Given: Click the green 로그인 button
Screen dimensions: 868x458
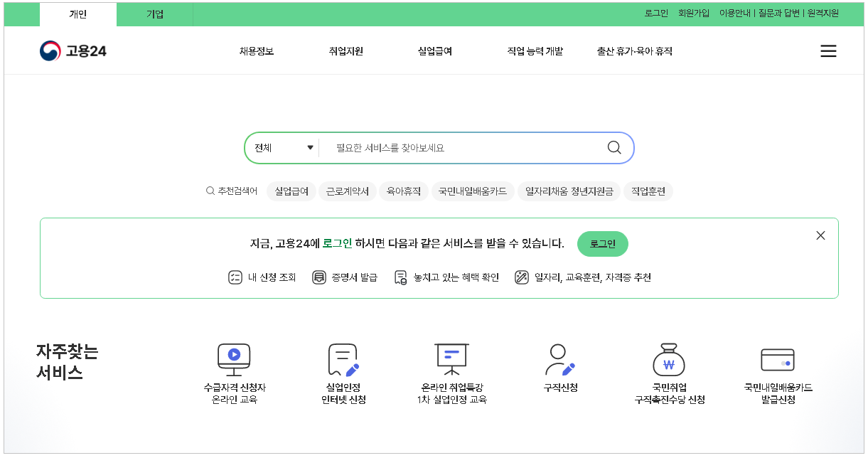Looking at the screenshot, I should pos(602,243).
